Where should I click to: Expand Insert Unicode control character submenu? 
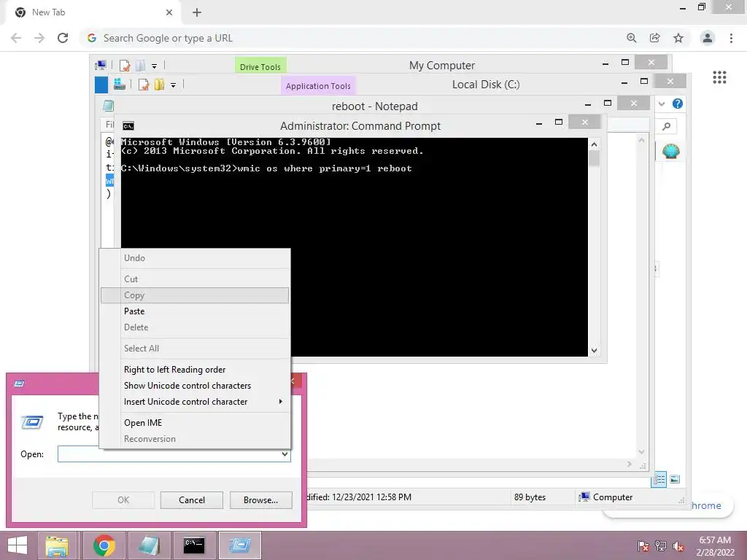[x=195, y=402]
